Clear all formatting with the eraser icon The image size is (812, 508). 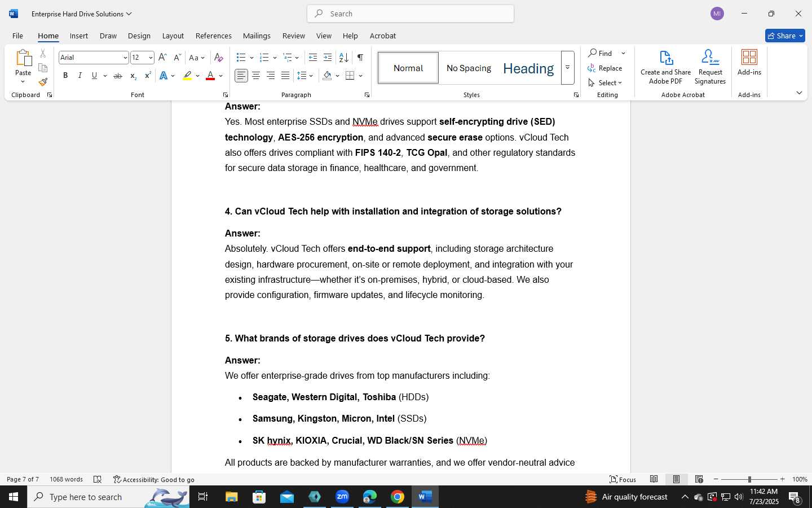tap(219, 58)
